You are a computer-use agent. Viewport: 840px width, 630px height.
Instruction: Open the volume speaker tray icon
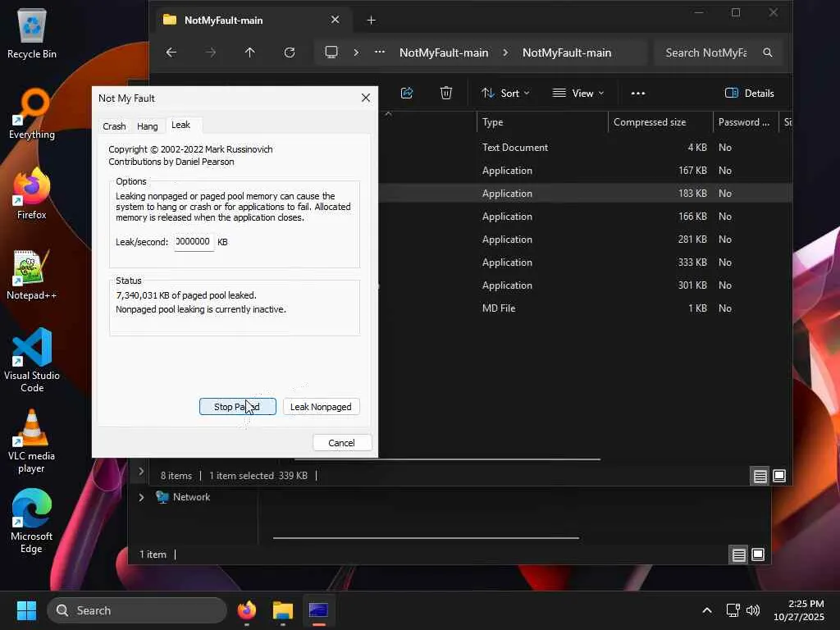coord(753,610)
